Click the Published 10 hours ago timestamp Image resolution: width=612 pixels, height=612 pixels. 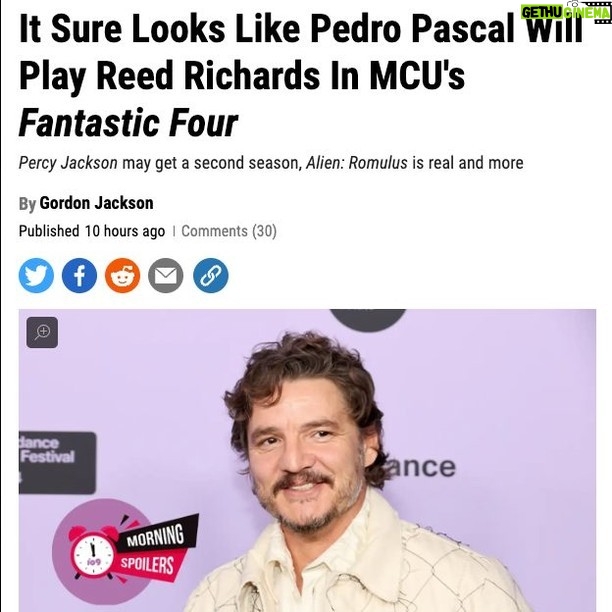point(92,231)
